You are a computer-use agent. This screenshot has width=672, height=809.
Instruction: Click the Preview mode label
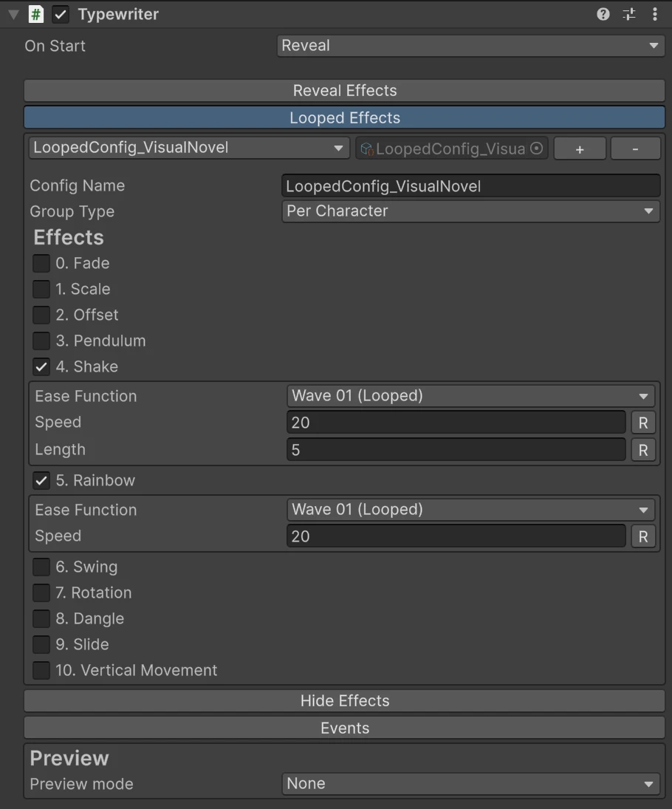[81, 784]
